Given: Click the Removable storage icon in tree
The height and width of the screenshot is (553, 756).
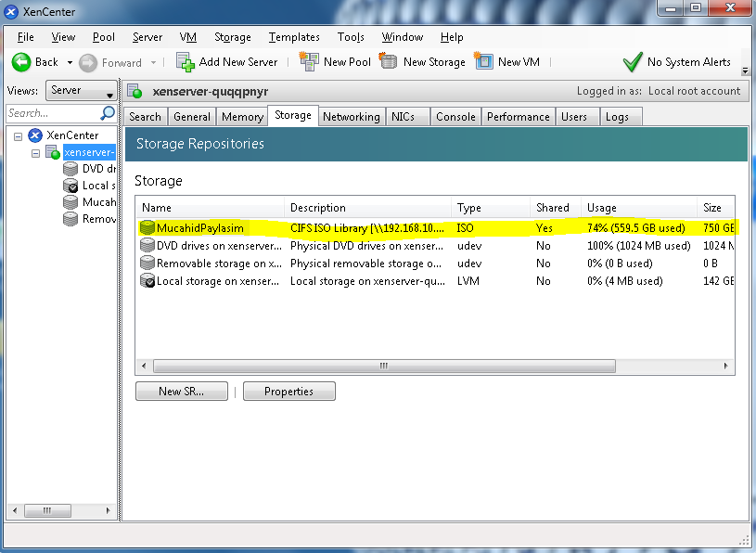Looking at the screenshot, I should (x=70, y=219).
